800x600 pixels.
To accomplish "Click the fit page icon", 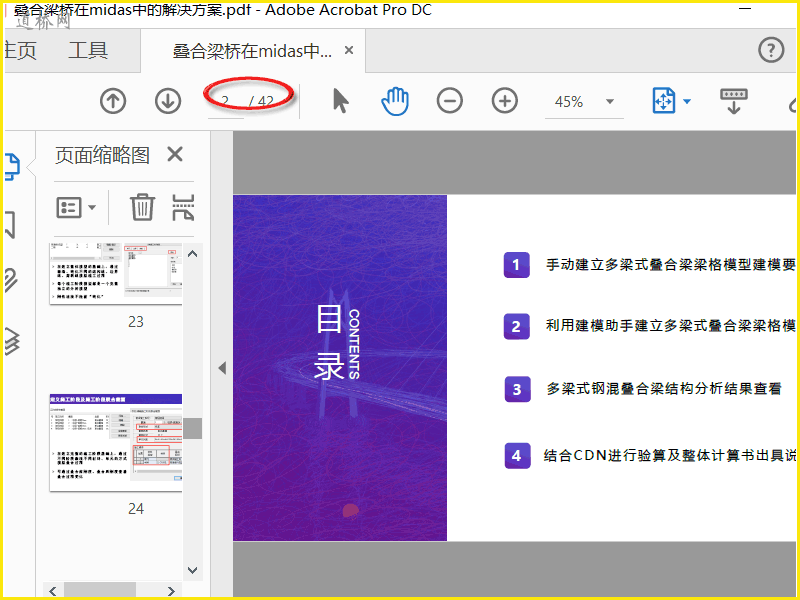I will pyautogui.click(x=664, y=101).
